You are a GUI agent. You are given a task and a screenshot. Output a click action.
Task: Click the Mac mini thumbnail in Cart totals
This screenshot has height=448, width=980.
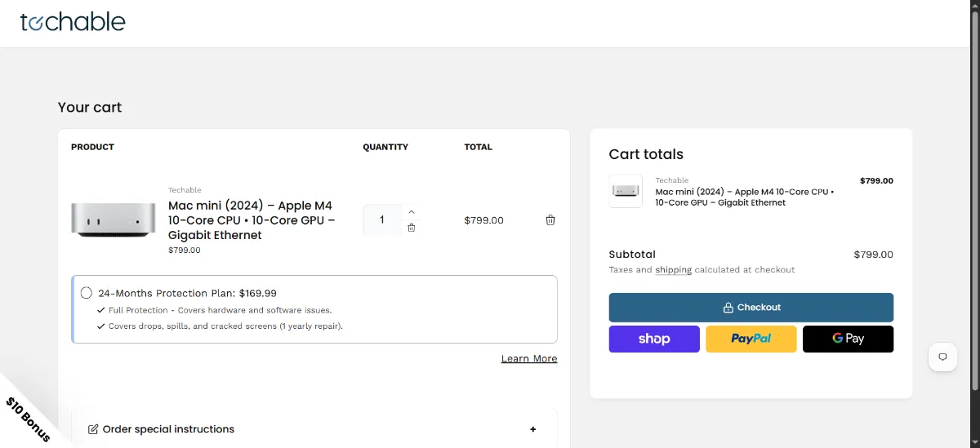coord(626,191)
